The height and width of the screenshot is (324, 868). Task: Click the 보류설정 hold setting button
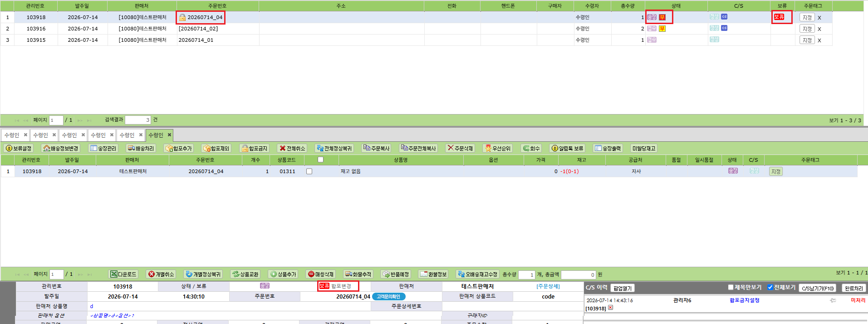(x=19, y=148)
